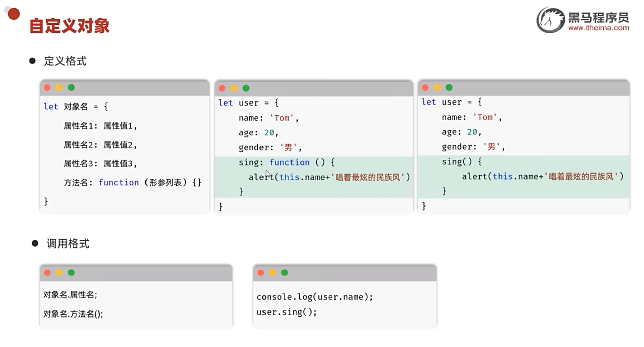
Task: Click the highlighted sing: function line
Action: (286, 162)
